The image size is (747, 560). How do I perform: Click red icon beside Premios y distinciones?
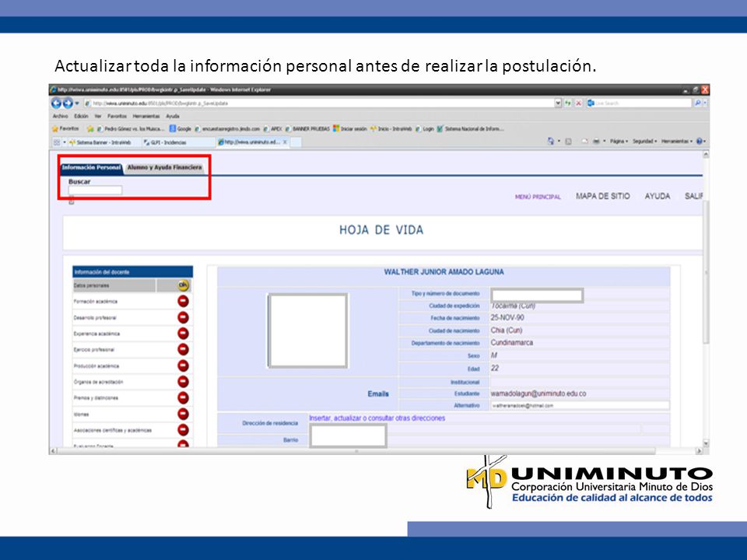[x=183, y=397]
